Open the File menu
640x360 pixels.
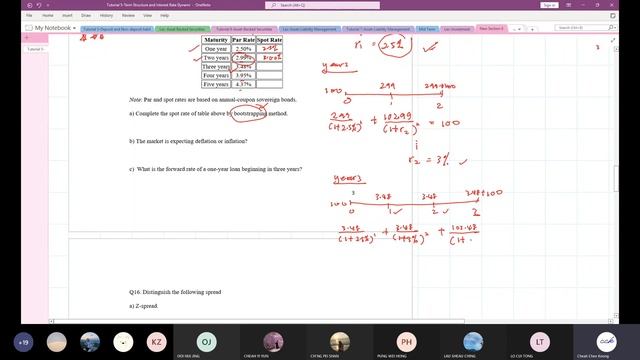(29, 16)
